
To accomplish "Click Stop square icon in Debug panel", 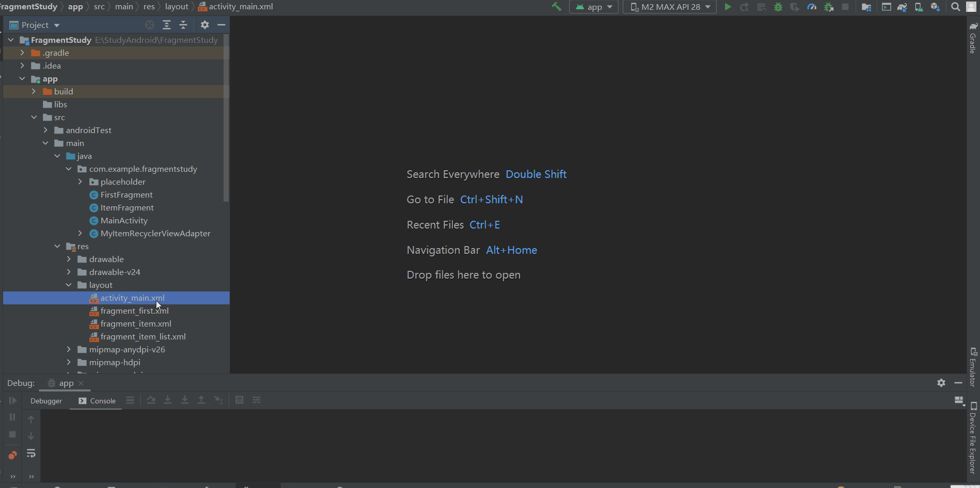I will pyautogui.click(x=12, y=434).
